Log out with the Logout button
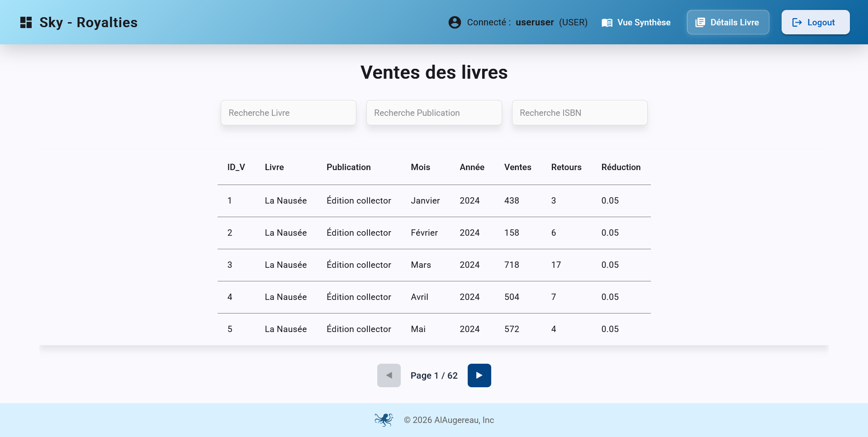The image size is (868, 437). [815, 22]
